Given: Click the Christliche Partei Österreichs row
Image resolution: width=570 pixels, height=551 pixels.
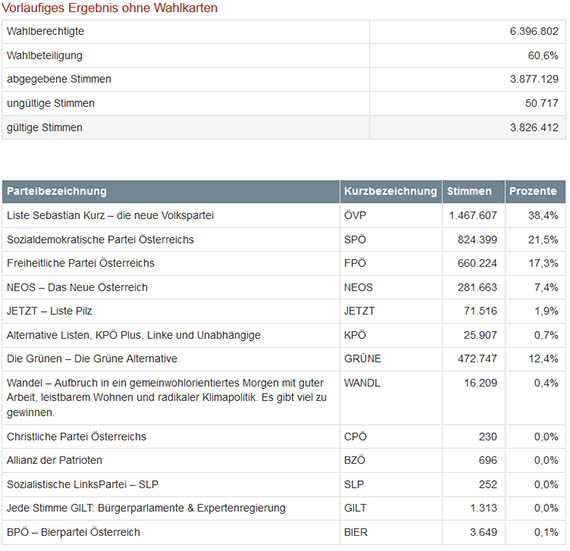Looking at the screenshot, I should coord(284,437).
